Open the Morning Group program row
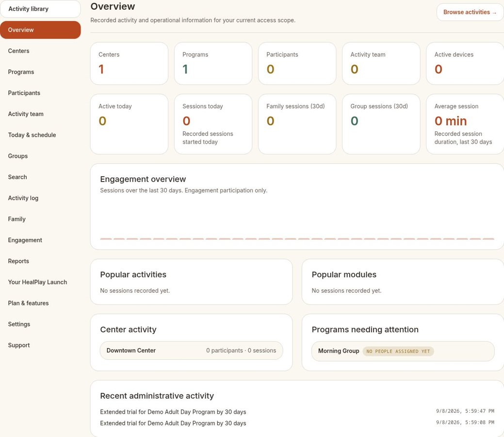 (x=403, y=351)
